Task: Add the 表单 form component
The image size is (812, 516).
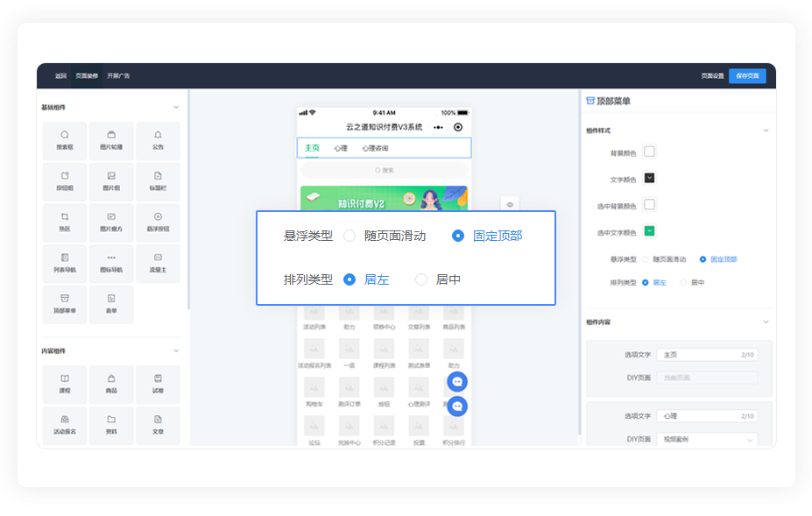Action: click(111, 305)
